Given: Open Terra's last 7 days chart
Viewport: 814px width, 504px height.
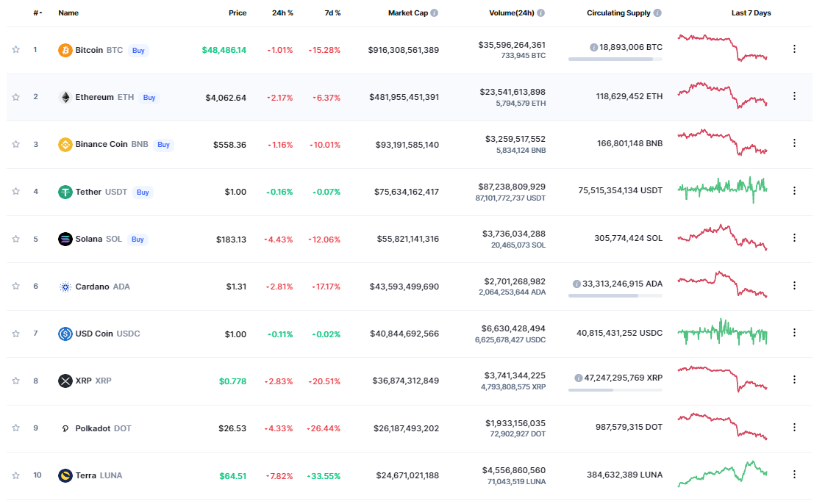Looking at the screenshot, I should 723,473.
